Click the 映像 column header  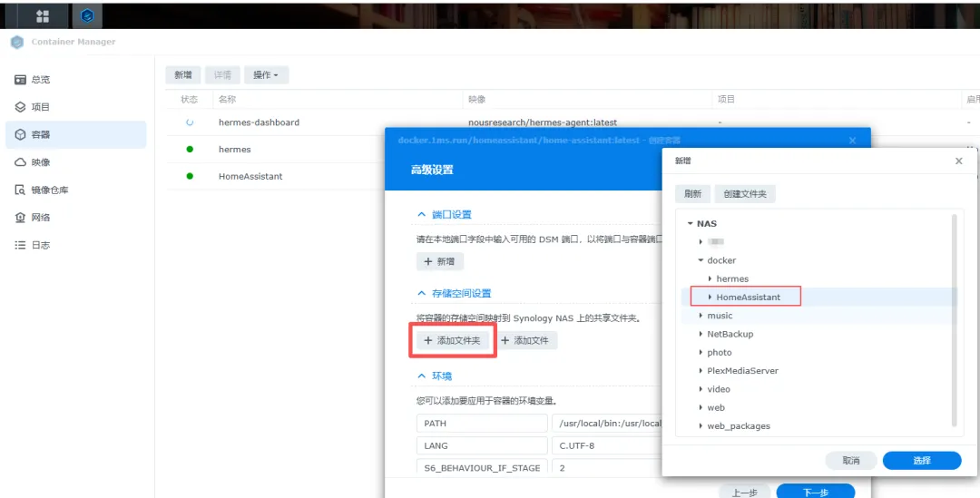pyautogui.click(x=477, y=100)
